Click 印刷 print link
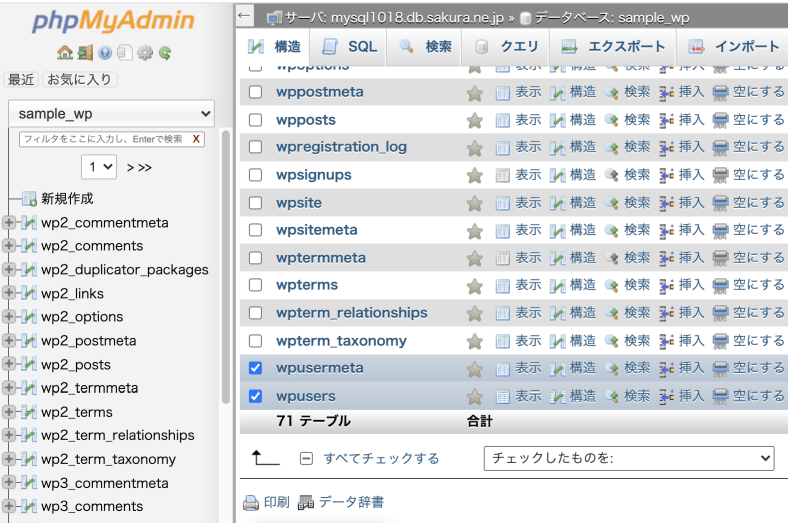 point(277,502)
